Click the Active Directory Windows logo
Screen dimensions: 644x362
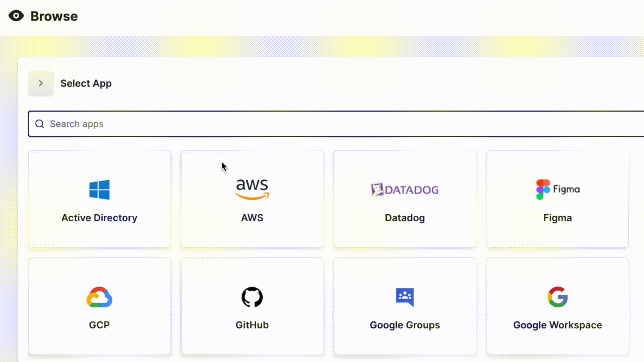tap(99, 190)
